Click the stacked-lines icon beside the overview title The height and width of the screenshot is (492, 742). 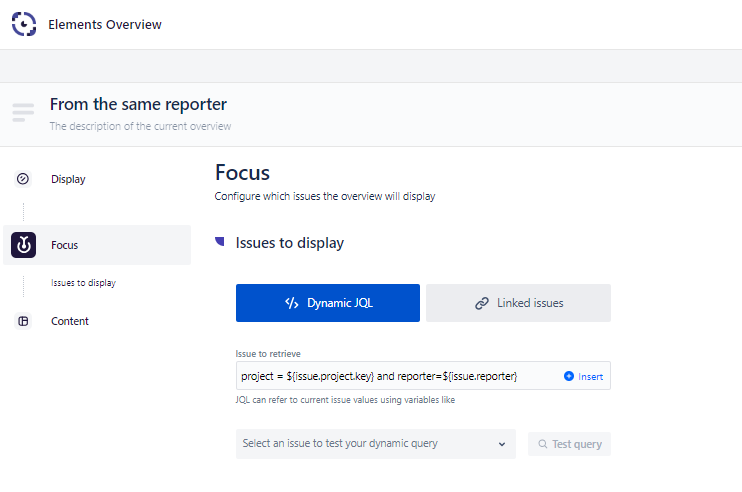(x=23, y=113)
